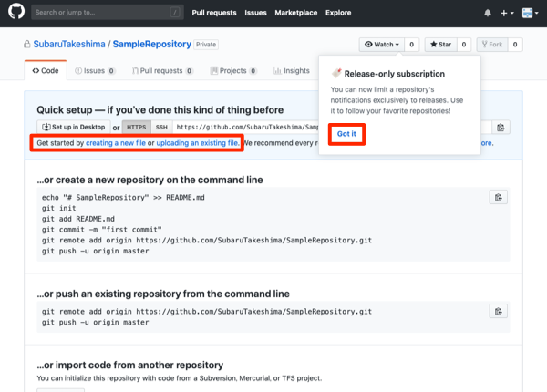Star the repository
The height and width of the screenshot is (392, 547).
440,45
